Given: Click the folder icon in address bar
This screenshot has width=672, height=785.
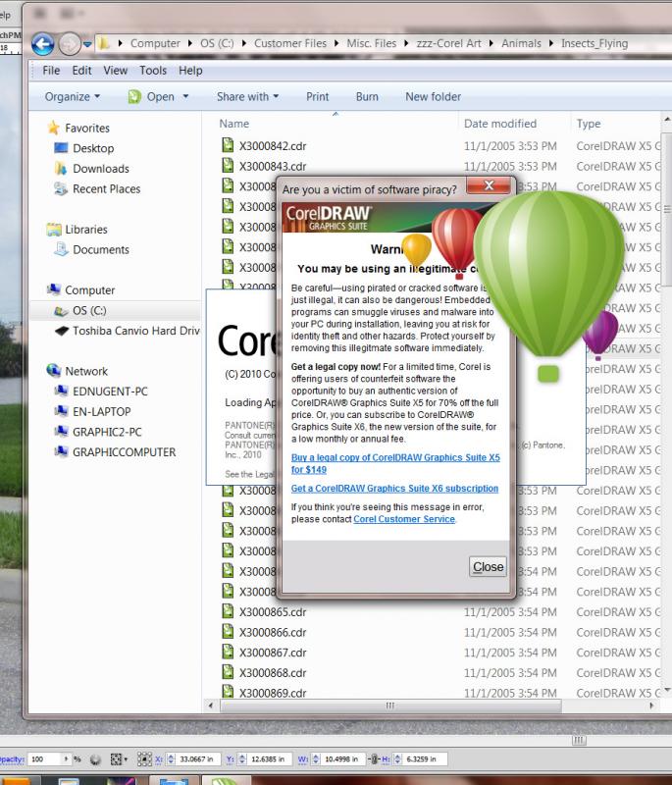Looking at the screenshot, I should coord(104,43).
